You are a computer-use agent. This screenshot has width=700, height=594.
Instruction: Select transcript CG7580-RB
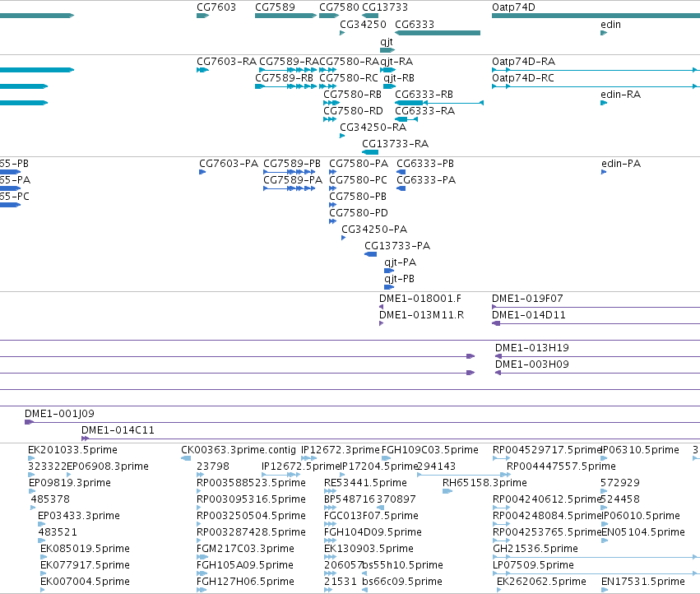tap(353, 95)
